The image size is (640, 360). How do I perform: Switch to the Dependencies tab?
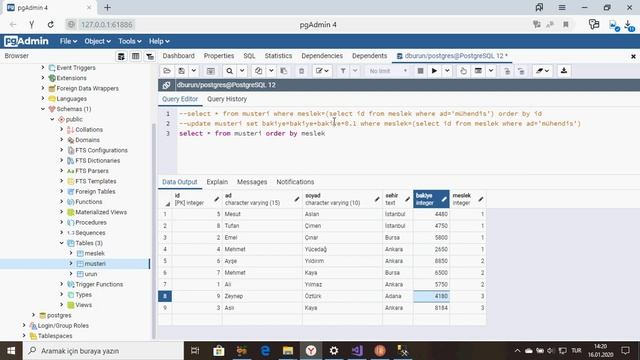tap(322, 56)
